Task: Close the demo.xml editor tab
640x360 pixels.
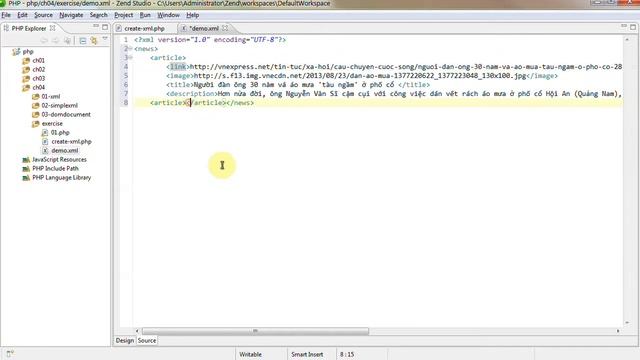Action: pyautogui.click(x=225, y=28)
